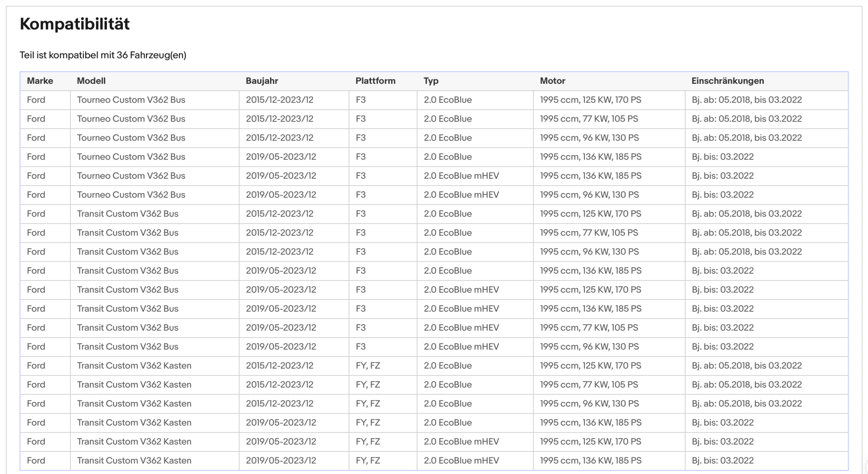Image resolution: width=868 pixels, height=474 pixels.
Task: Select Marke cell of Transit Bus mHEV 77 KW row
Action: 45,328
